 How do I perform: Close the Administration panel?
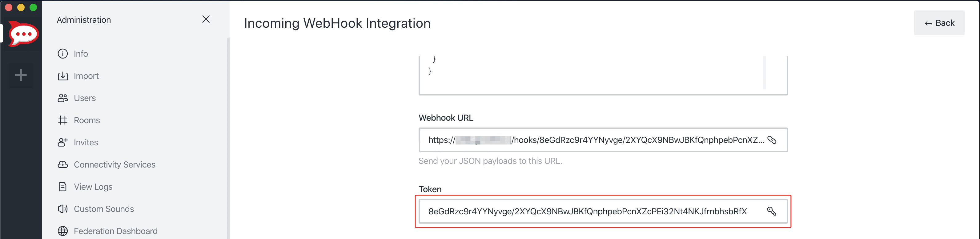click(x=206, y=19)
